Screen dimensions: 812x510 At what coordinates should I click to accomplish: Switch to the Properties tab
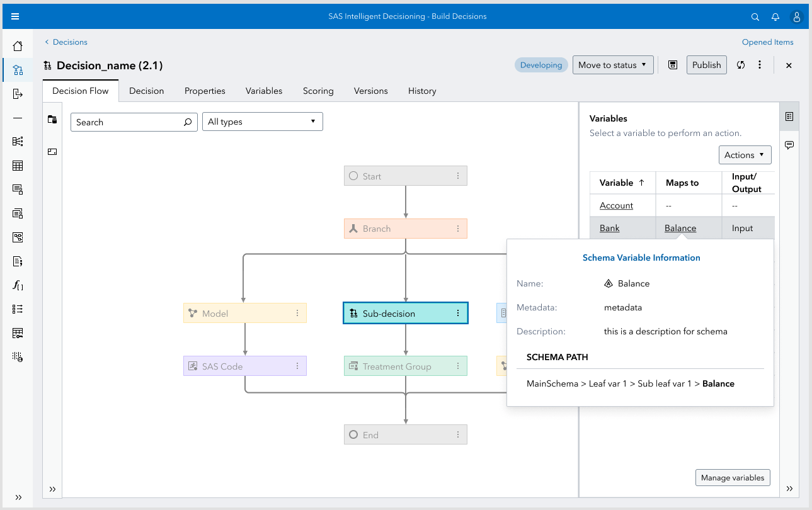pos(205,91)
